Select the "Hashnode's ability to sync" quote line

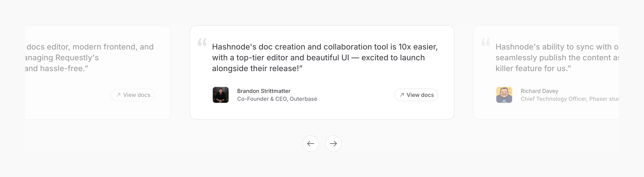pyautogui.click(x=557, y=47)
